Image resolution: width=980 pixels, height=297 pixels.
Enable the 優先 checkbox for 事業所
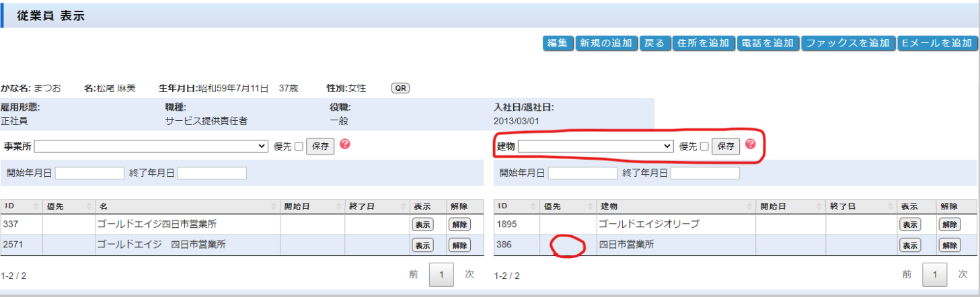[299, 146]
